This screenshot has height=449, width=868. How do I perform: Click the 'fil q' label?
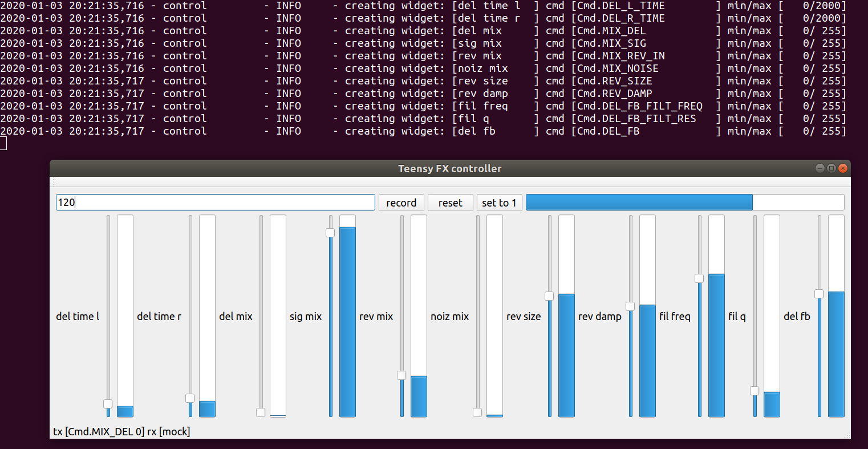pyautogui.click(x=737, y=317)
